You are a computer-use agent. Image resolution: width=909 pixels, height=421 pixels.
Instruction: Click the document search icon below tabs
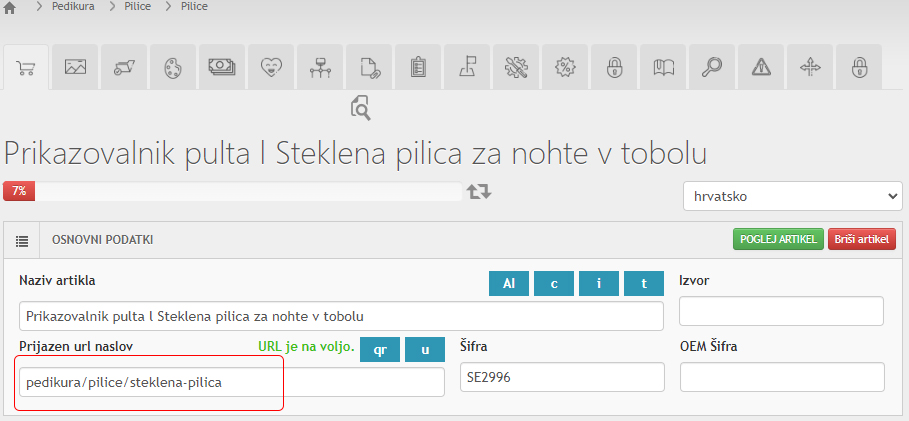click(x=361, y=108)
